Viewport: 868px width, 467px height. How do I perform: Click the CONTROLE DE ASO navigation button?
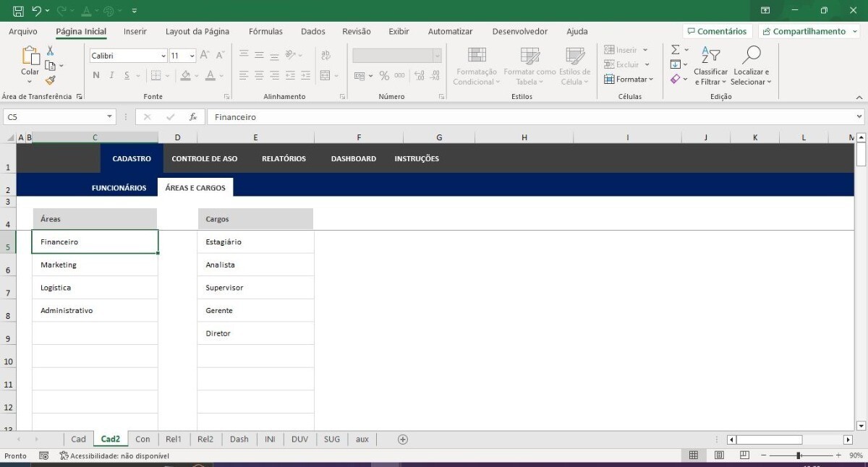click(204, 159)
